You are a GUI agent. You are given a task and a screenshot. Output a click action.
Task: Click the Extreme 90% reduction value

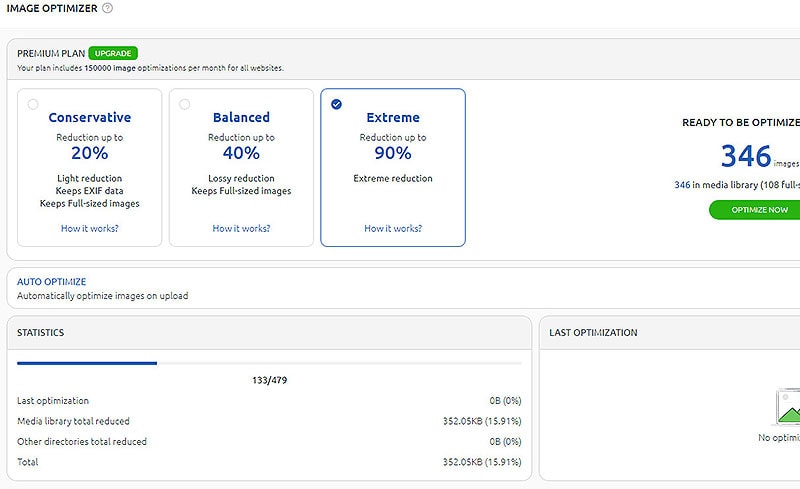pyautogui.click(x=392, y=153)
